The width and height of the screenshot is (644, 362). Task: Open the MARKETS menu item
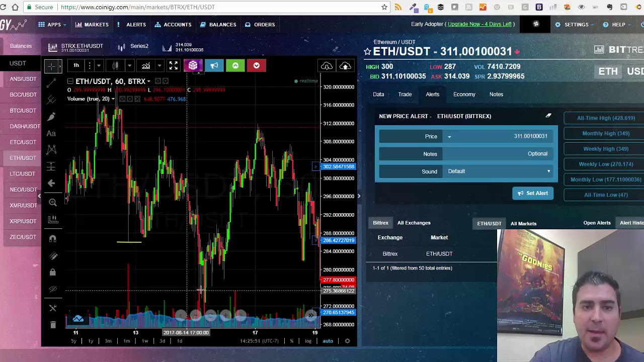coord(92,25)
